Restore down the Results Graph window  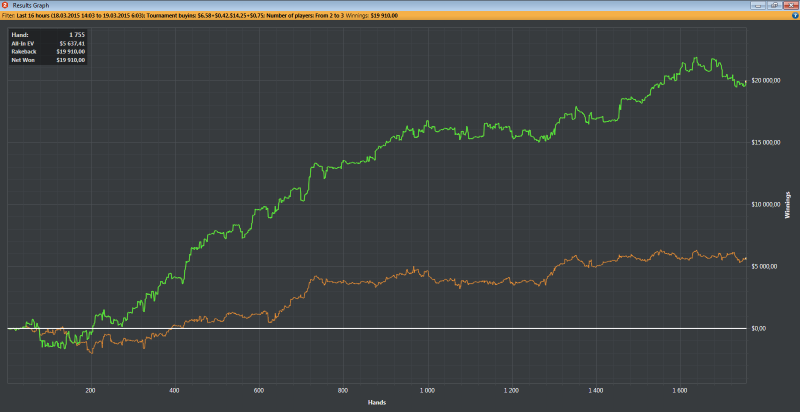(774, 5)
